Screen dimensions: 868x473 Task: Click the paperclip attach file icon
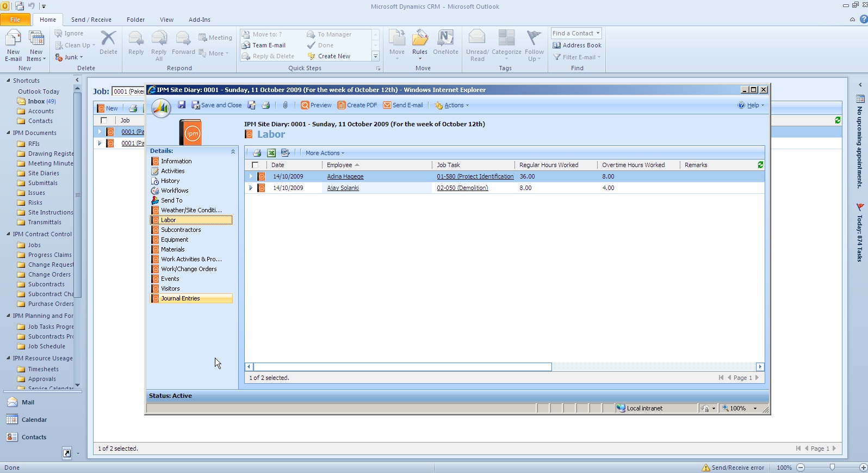click(x=285, y=105)
